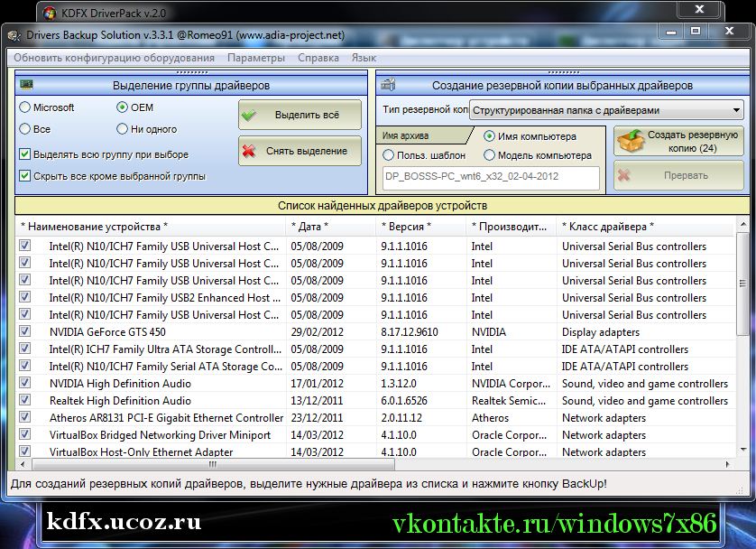Click the box icon on backup button
The height and width of the screenshot is (549, 756).
point(631,142)
